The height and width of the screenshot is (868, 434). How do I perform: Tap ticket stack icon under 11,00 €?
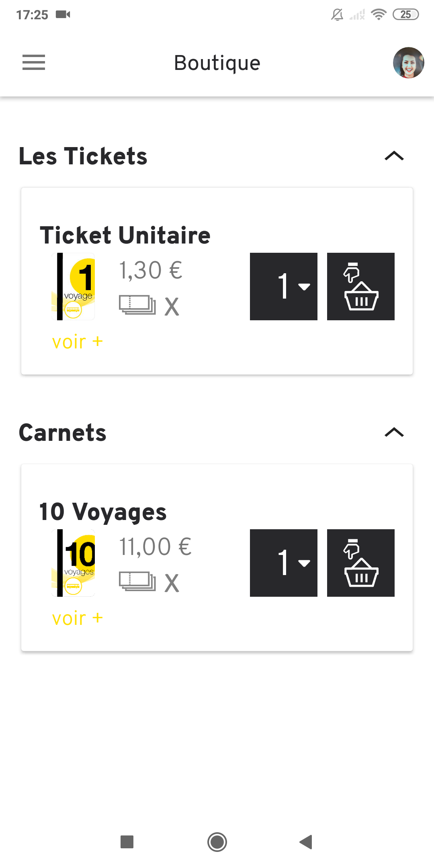point(137,581)
